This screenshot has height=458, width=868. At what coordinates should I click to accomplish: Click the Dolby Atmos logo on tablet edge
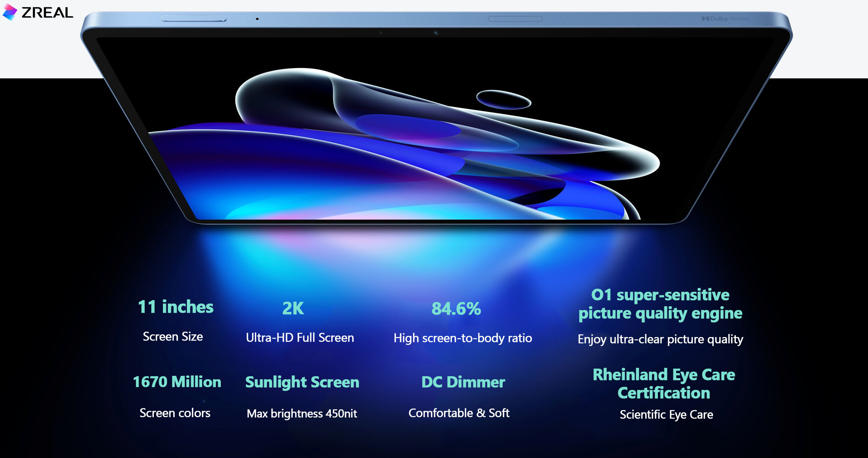click(725, 19)
